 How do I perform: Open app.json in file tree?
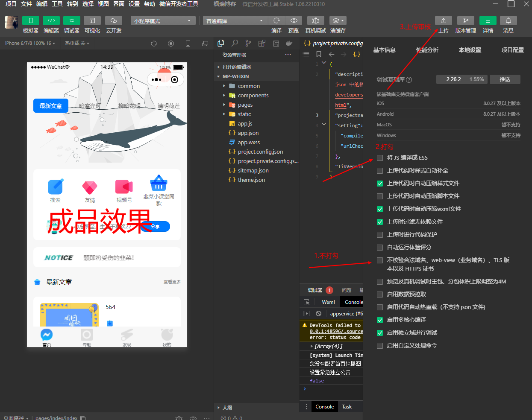point(248,133)
